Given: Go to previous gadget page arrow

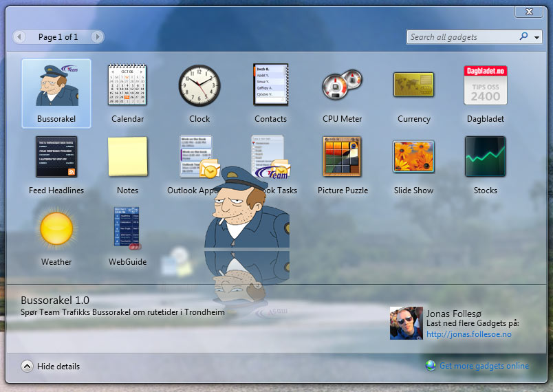Looking at the screenshot, I should [x=19, y=36].
